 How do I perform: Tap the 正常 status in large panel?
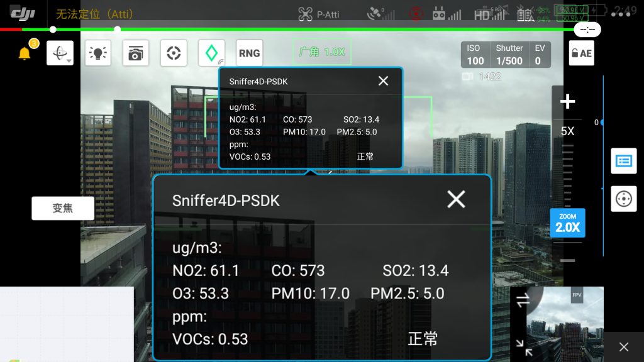pyautogui.click(x=423, y=339)
